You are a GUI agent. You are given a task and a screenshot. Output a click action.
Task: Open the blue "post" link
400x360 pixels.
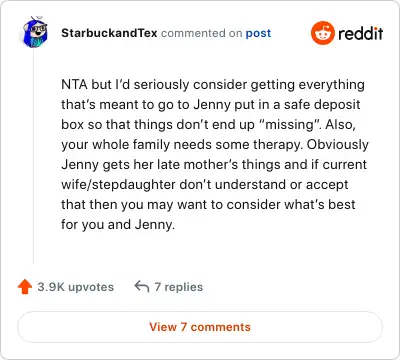pyautogui.click(x=258, y=33)
